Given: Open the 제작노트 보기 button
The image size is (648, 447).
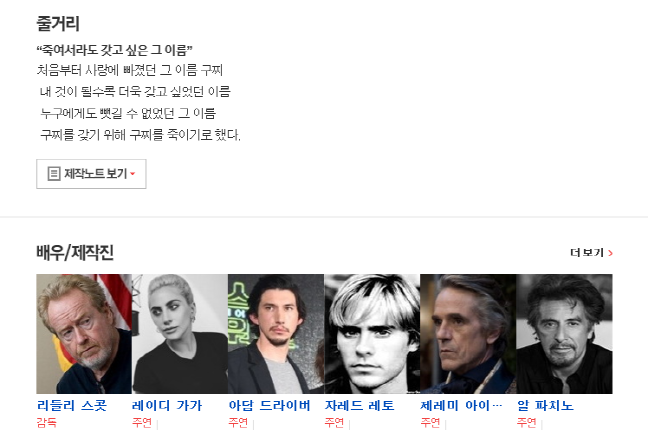Looking at the screenshot, I should coord(91,174).
